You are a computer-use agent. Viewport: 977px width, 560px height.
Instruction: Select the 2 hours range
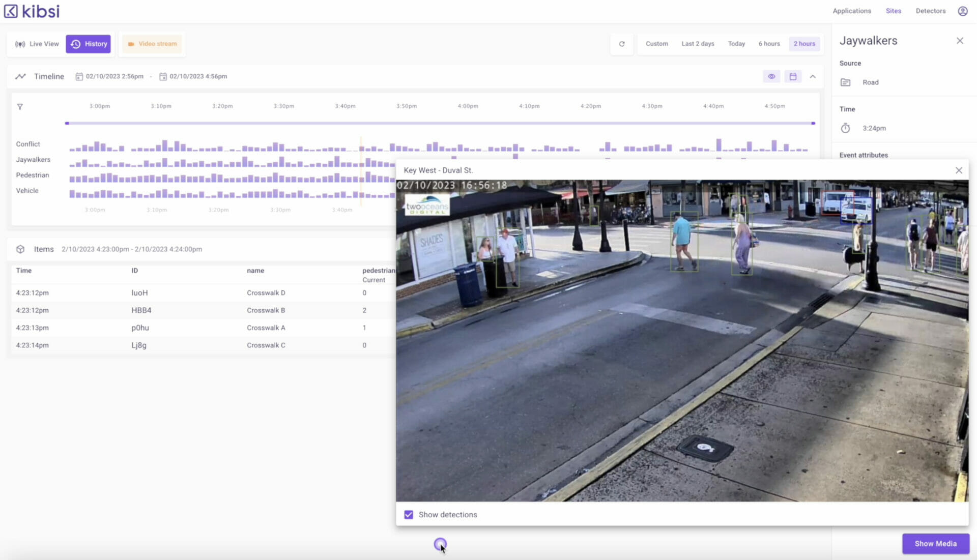pyautogui.click(x=804, y=44)
